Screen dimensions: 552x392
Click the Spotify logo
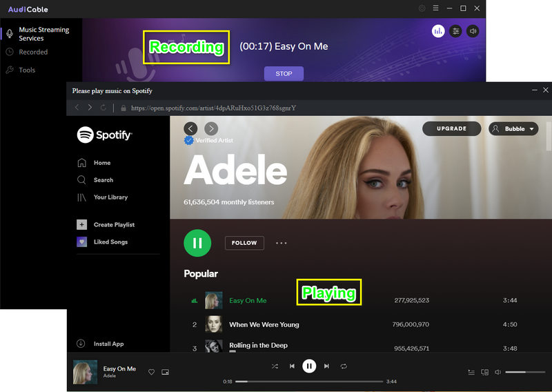(105, 135)
